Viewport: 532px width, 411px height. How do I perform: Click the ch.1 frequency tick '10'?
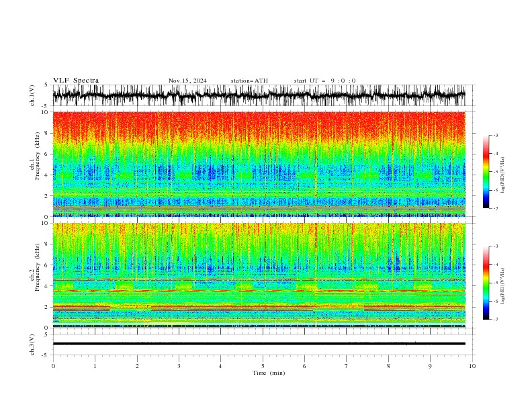[x=45, y=112]
